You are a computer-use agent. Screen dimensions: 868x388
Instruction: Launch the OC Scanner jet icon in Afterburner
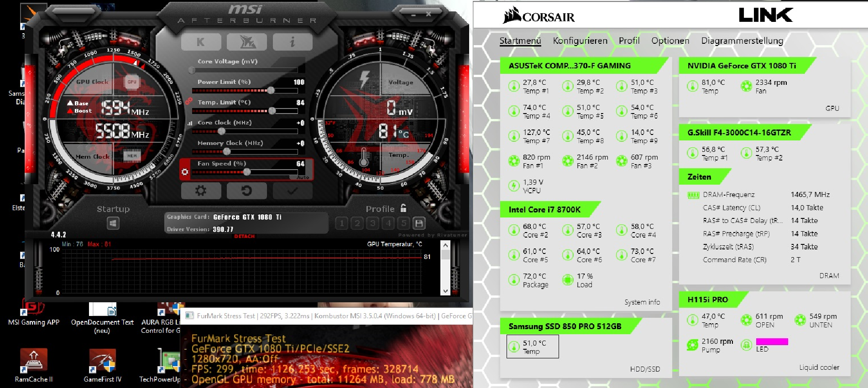tap(247, 42)
